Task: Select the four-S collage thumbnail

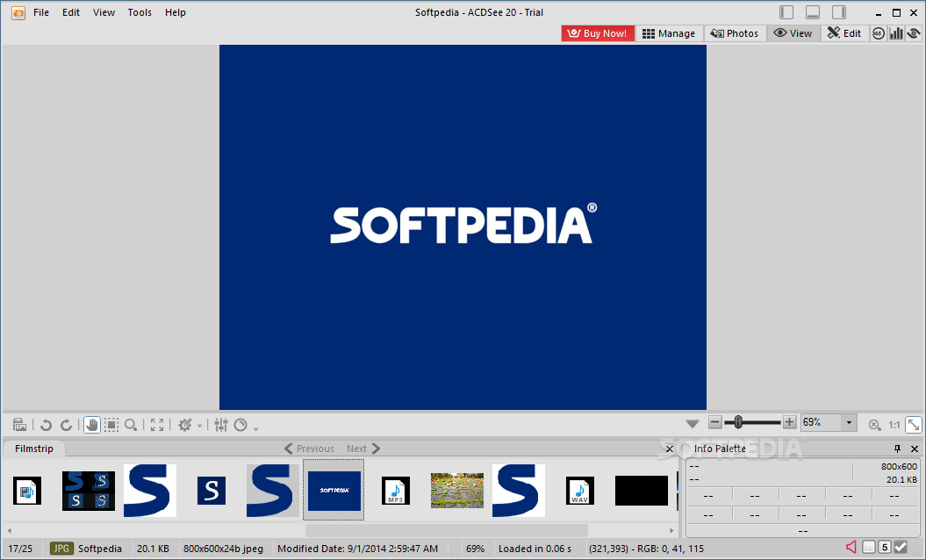Action: coord(89,491)
